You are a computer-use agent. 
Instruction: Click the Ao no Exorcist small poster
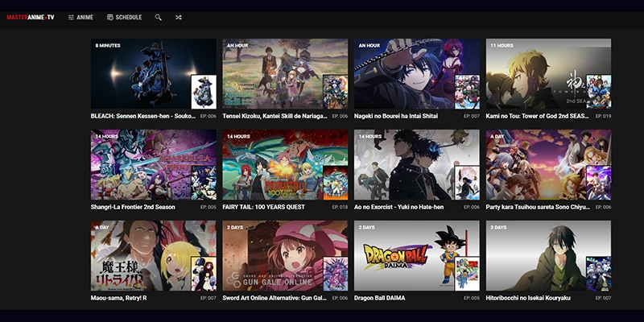coord(467,183)
